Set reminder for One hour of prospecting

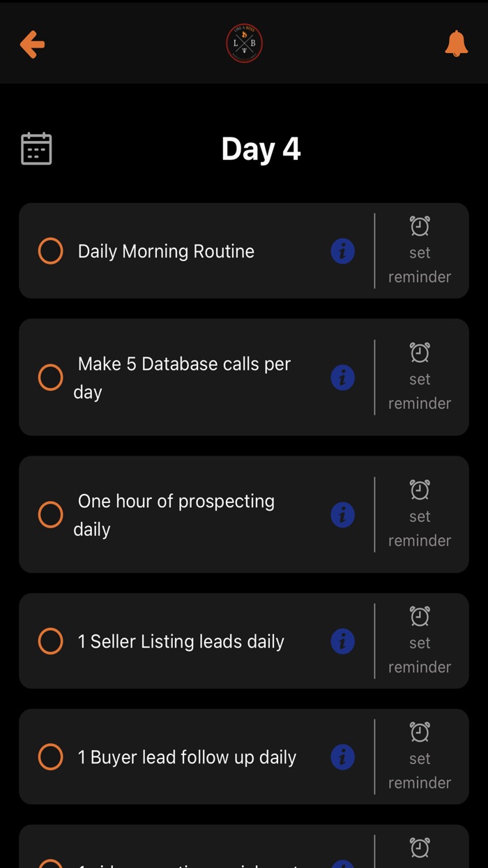(x=420, y=515)
